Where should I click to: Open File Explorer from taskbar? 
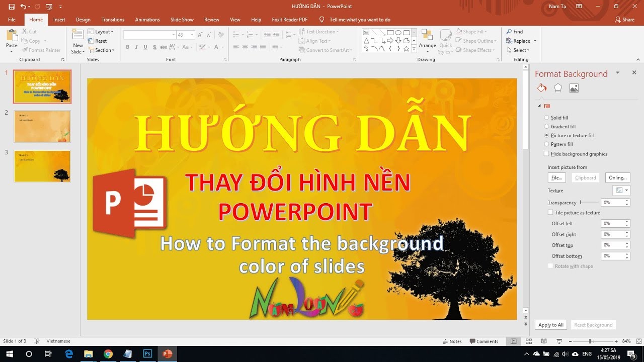click(x=89, y=354)
